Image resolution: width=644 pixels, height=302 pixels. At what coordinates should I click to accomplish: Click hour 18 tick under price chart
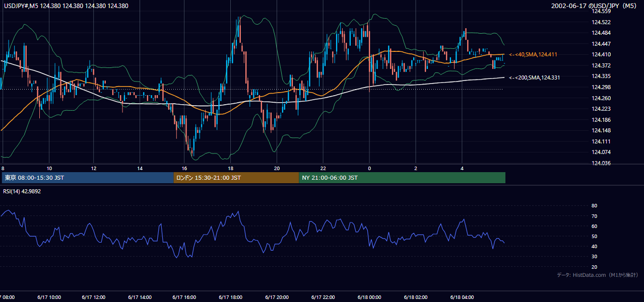pyautogui.click(x=231, y=168)
